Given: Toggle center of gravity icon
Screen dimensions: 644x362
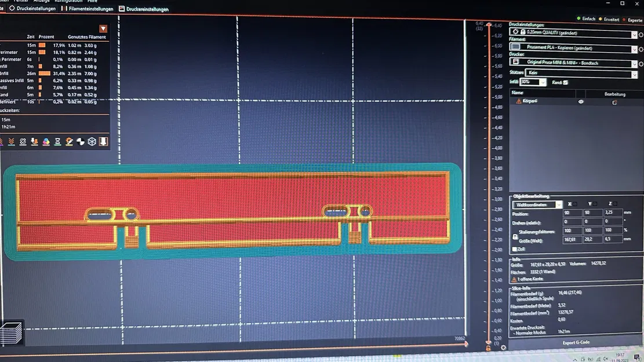Looking at the screenshot, I should pyautogui.click(x=81, y=141).
